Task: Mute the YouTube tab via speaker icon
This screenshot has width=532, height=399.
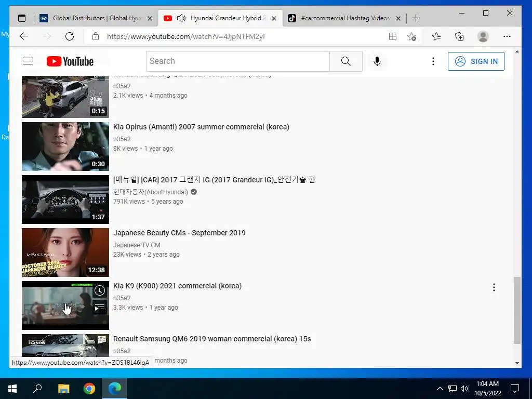Action: (x=181, y=18)
